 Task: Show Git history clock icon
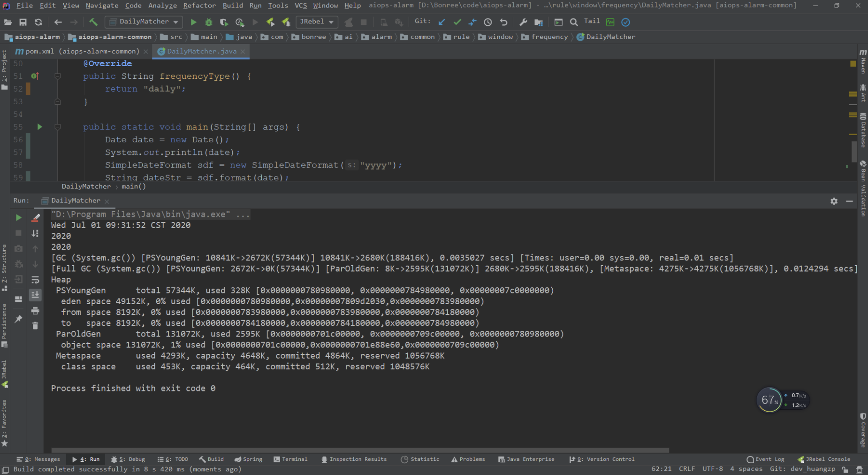tap(488, 22)
